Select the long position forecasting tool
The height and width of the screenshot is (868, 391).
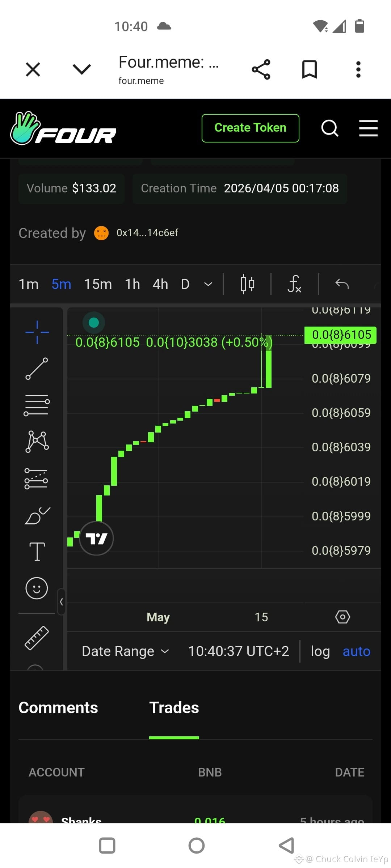(36, 478)
